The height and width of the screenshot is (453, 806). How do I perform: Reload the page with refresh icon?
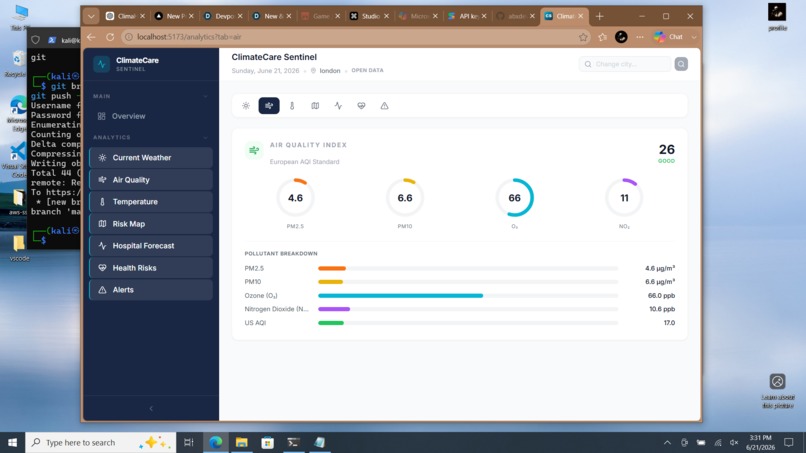110,37
